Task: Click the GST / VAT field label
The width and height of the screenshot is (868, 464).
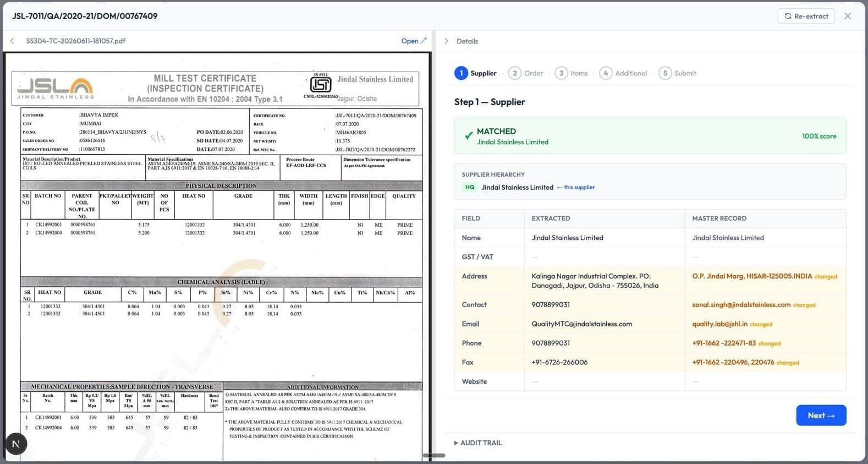Action: click(477, 257)
